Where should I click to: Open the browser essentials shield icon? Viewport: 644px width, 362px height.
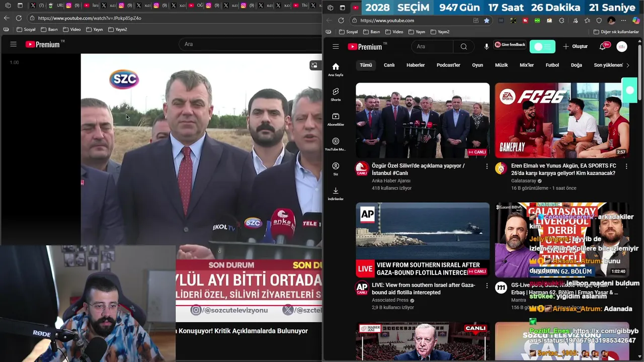point(599,21)
